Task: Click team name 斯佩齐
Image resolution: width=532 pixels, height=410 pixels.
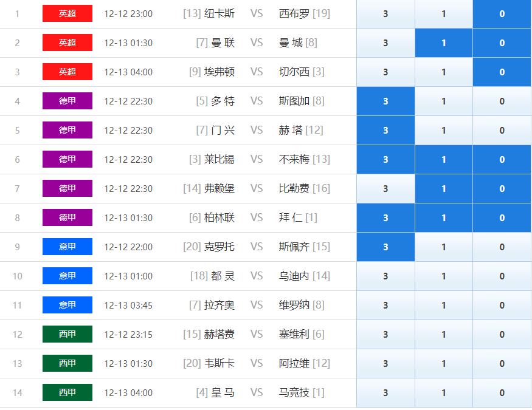Action: tap(294, 247)
